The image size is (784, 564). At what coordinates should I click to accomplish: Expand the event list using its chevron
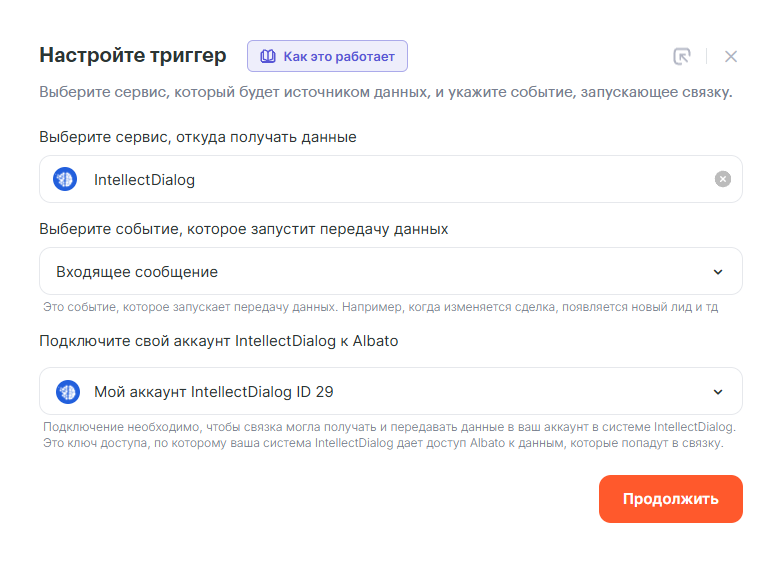tap(718, 272)
